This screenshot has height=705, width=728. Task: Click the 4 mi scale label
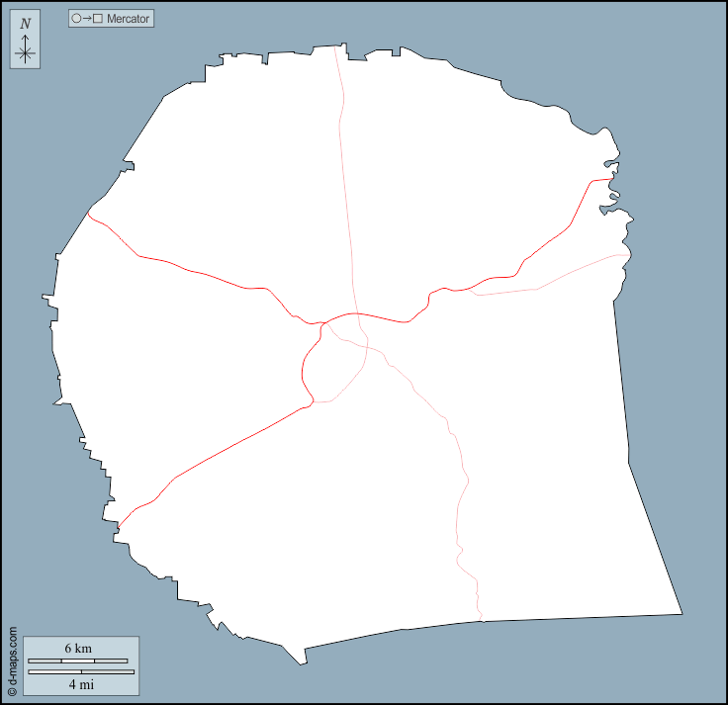[x=80, y=683]
